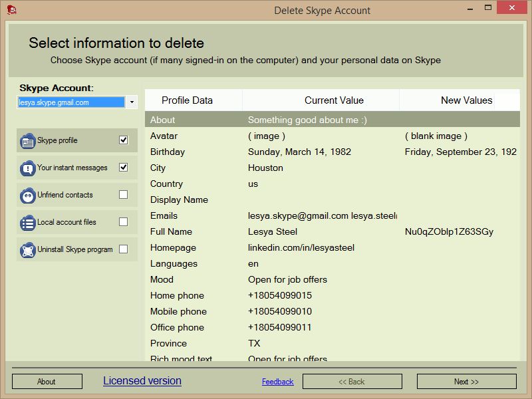Image resolution: width=532 pixels, height=399 pixels.
Task: Click the 'TX' province value
Action: (254, 343)
